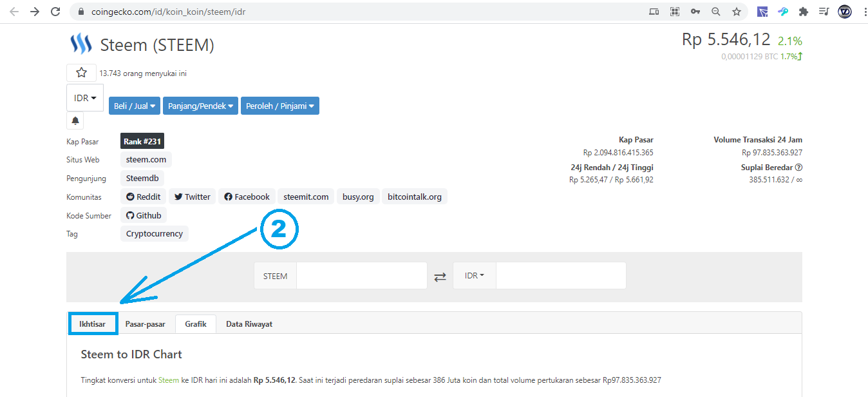Click the volume value Rp 97.835.363.927
This screenshot has height=397, width=868.
coord(772,153)
